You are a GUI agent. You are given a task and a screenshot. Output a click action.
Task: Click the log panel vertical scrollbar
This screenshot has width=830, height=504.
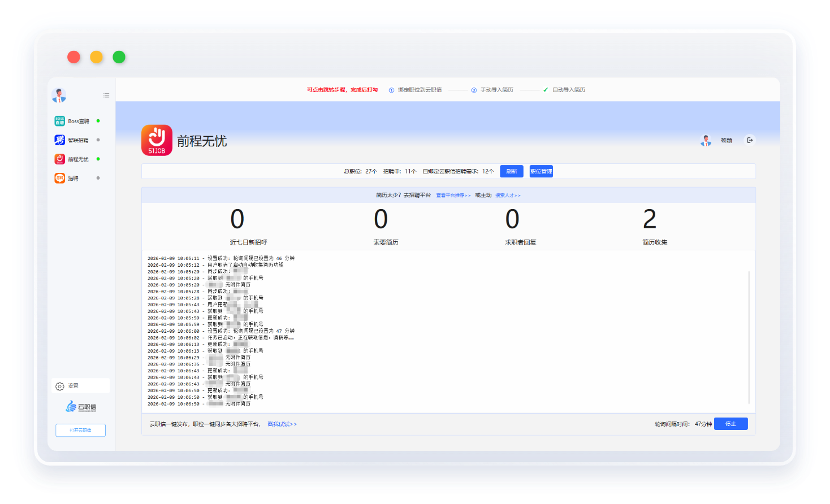(x=749, y=337)
